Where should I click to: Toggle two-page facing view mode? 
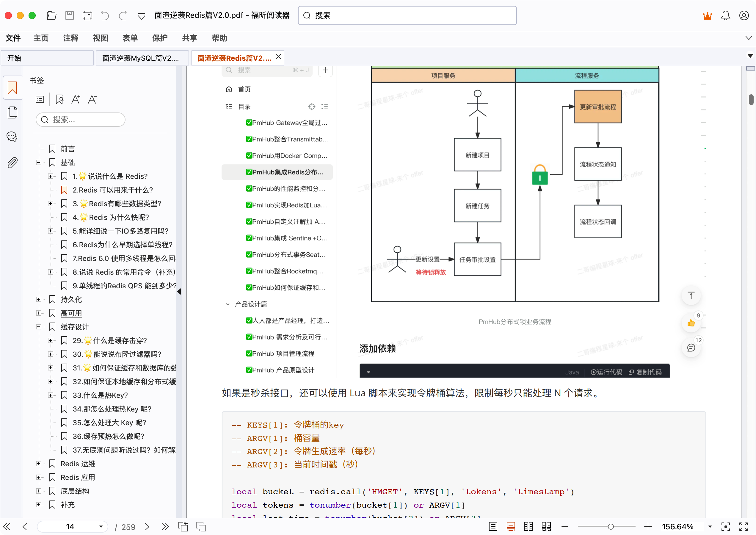[x=528, y=526]
